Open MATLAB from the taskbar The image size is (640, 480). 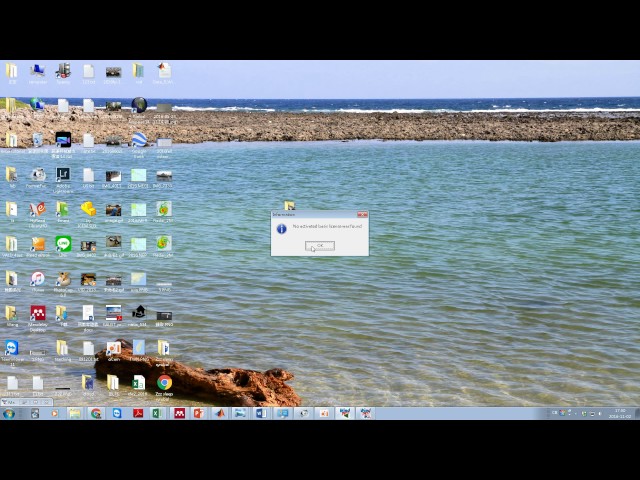(x=220, y=413)
